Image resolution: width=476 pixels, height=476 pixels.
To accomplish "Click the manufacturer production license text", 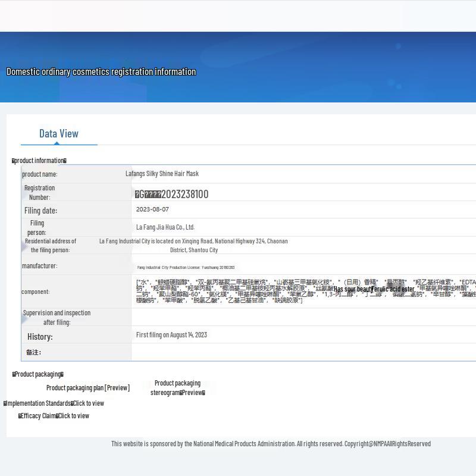I will click(186, 268).
